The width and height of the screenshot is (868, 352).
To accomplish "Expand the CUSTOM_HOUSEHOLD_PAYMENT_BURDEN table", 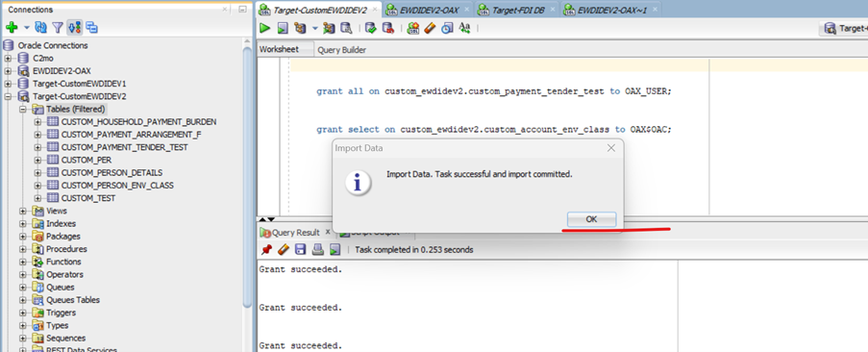I will click(37, 122).
